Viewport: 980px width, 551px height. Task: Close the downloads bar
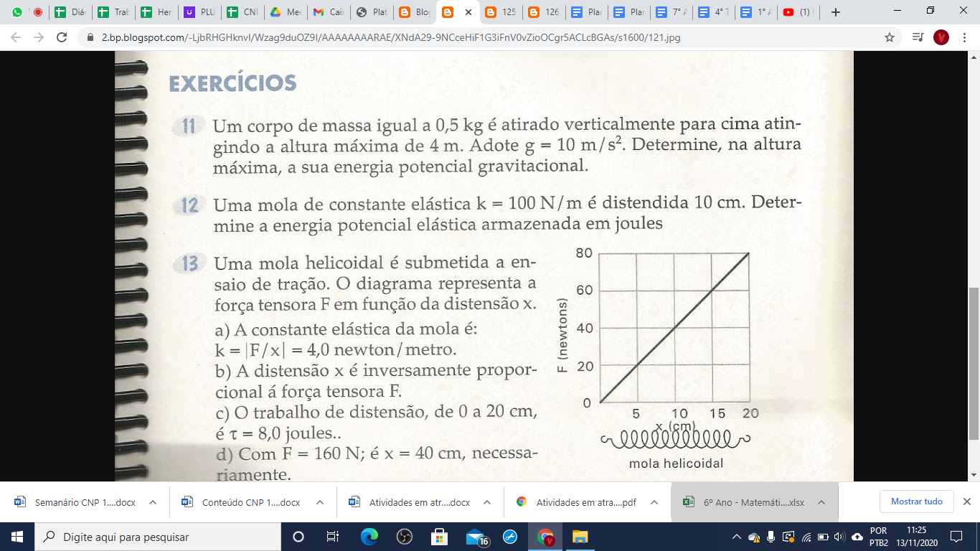click(x=967, y=501)
